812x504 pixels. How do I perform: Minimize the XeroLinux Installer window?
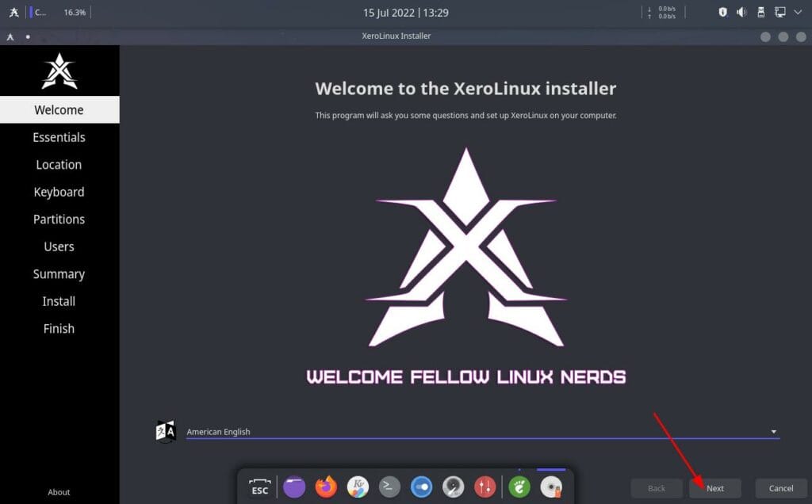765,36
